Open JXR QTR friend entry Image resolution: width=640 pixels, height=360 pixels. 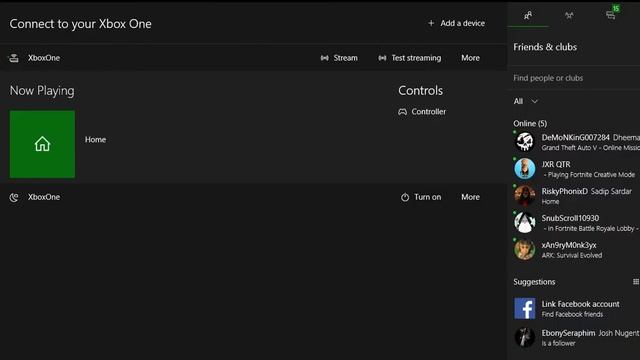[x=576, y=169]
